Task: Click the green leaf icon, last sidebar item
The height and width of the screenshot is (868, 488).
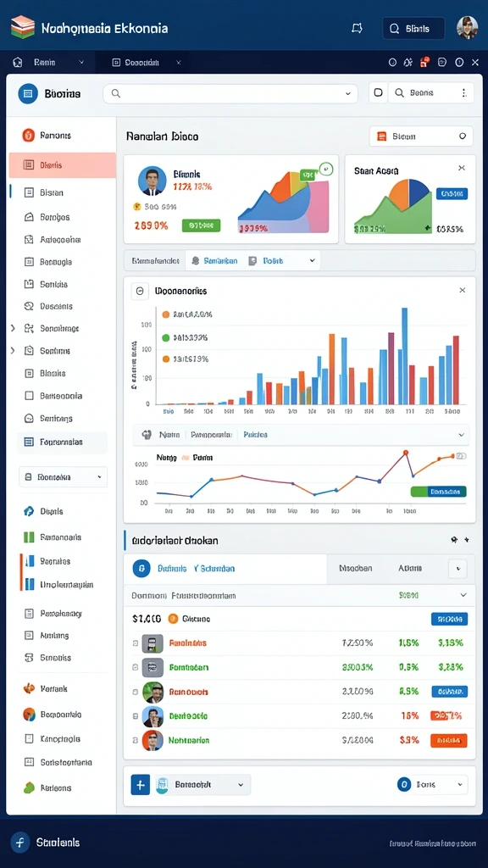Action: pyautogui.click(x=30, y=787)
